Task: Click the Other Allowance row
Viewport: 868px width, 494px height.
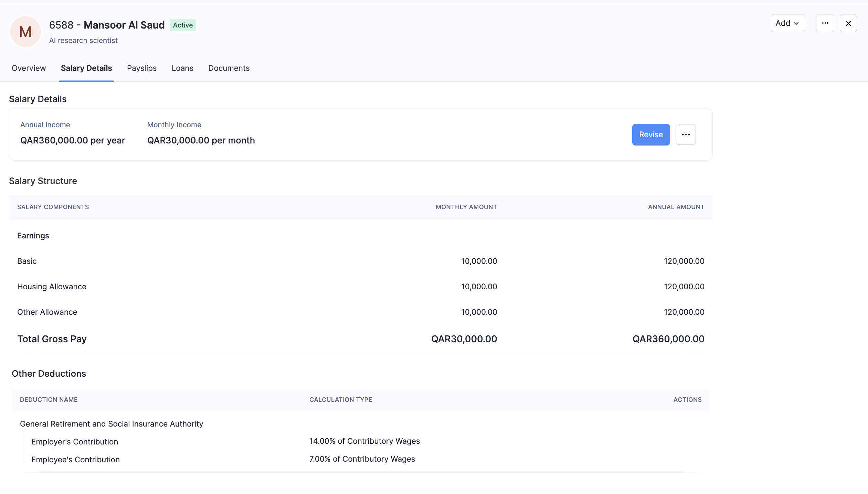Action: [x=47, y=312]
